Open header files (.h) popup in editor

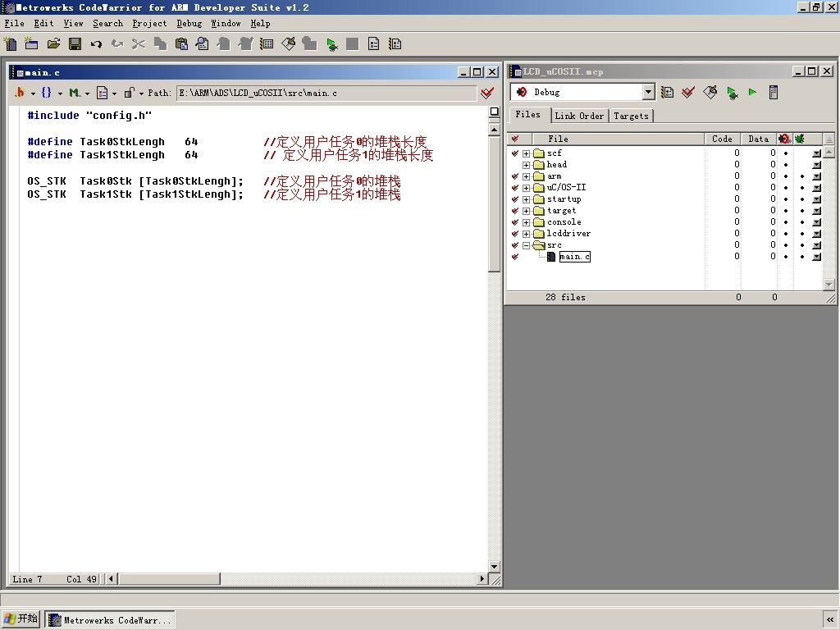point(24,93)
